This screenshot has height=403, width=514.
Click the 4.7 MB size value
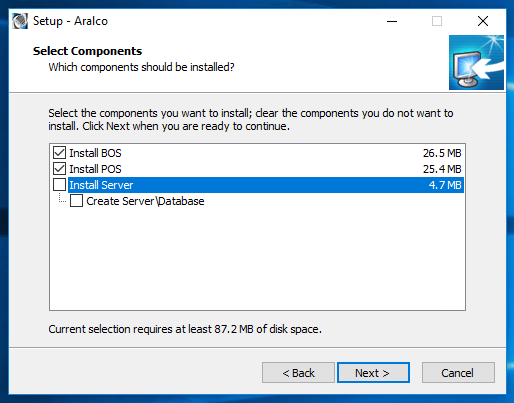[445, 185]
